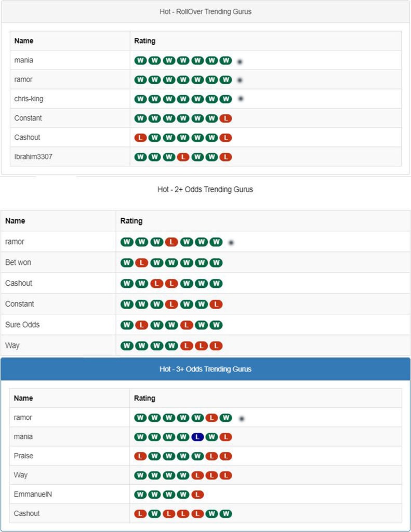Open the Hot - RollOver Trending Gurus panel heading

click(x=205, y=11)
